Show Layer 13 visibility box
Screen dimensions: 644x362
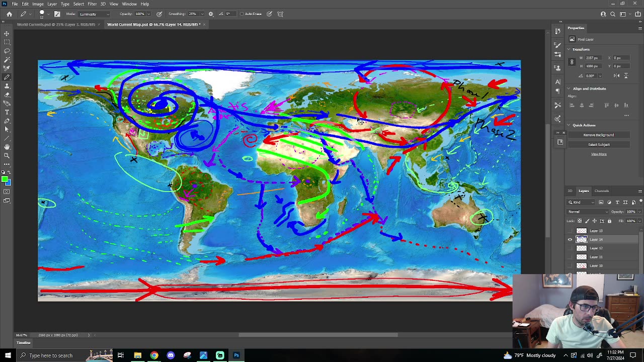tap(570, 231)
